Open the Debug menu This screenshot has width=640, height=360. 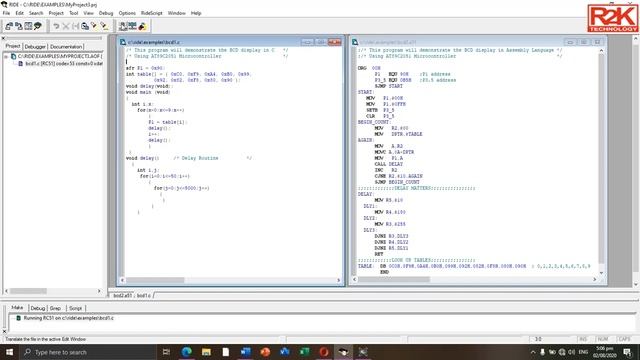click(x=106, y=13)
